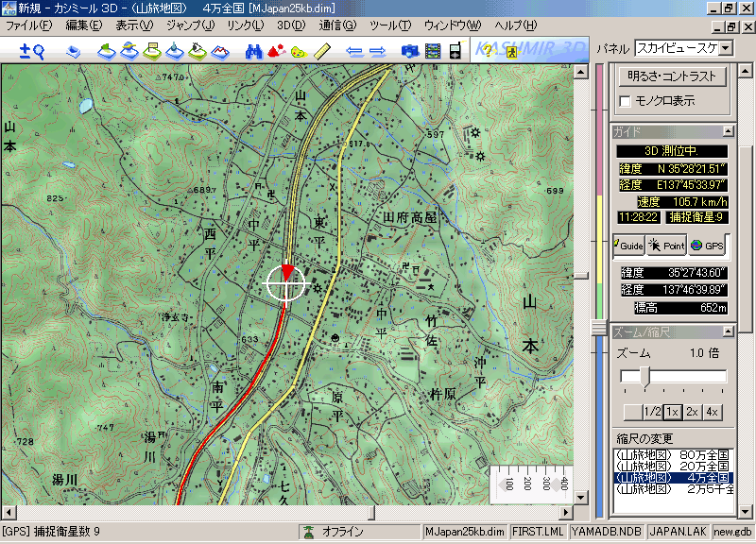Switch to the Guide tab

[x=628, y=246]
